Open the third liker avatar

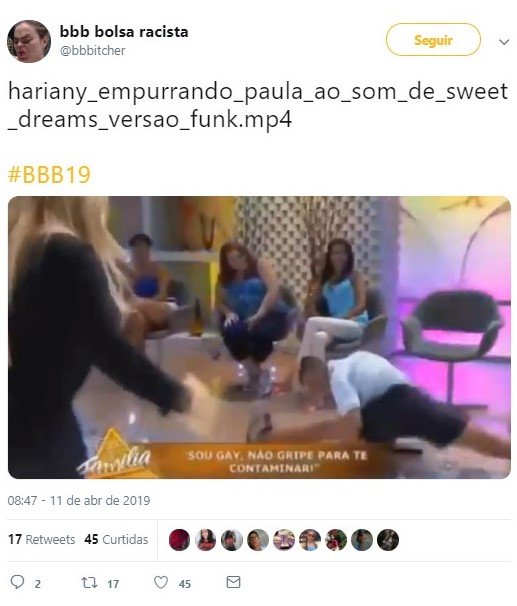coord(231,540)
